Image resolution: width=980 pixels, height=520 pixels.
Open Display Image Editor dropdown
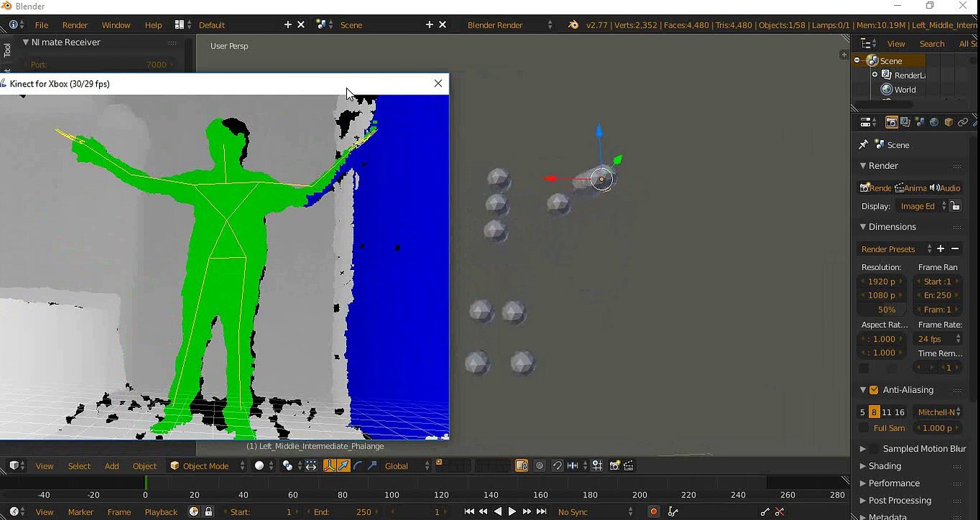point(922,206)
